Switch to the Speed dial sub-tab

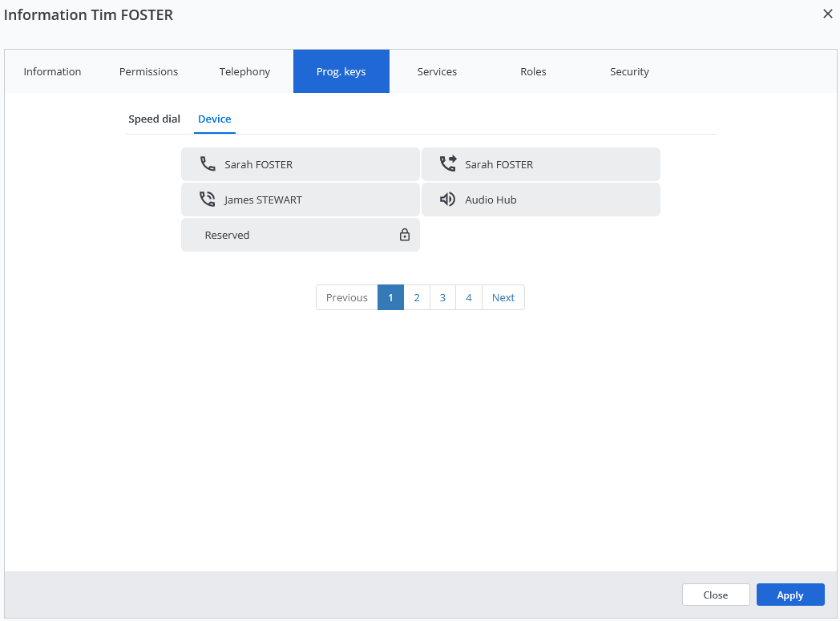[x=154, y=119]
